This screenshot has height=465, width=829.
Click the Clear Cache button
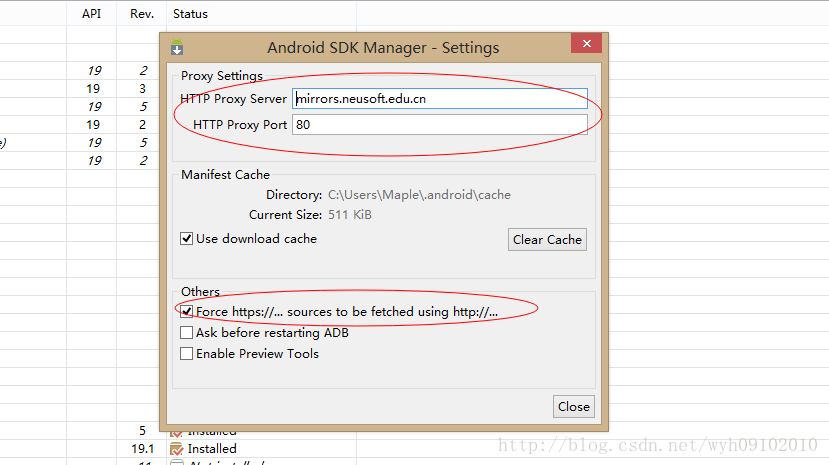point(547,239)
